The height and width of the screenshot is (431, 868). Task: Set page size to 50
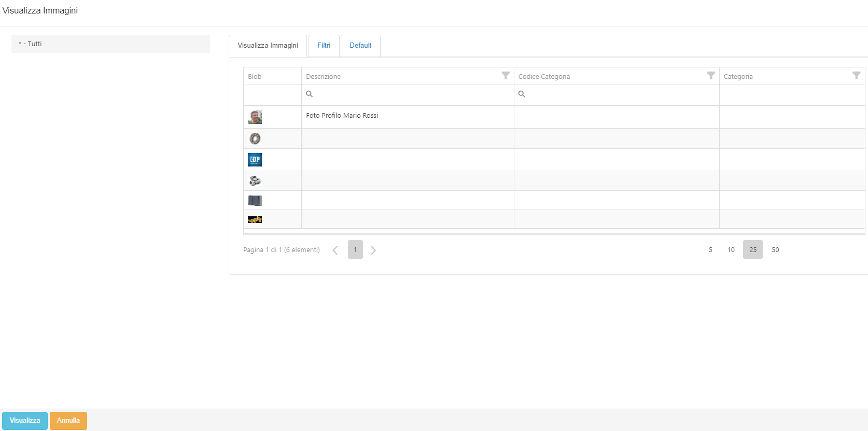click(775, 249)
